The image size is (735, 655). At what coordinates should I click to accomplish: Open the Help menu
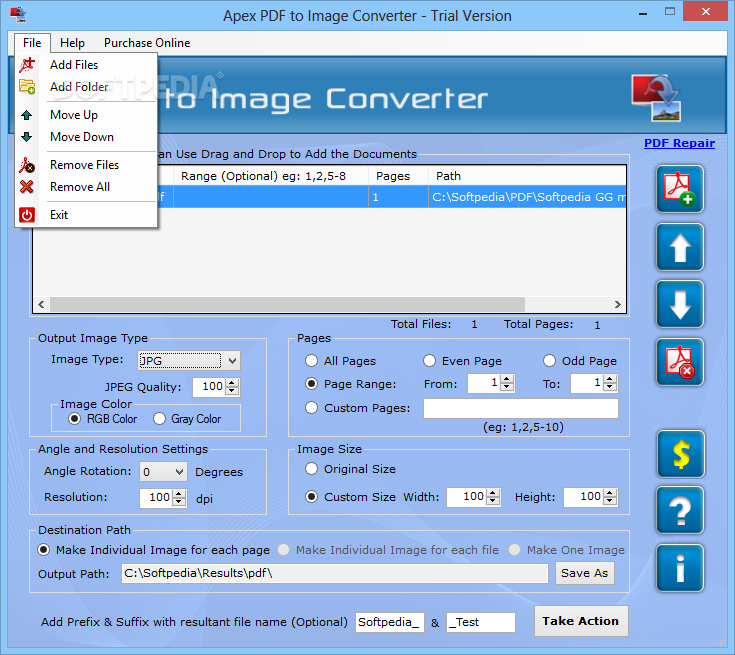[72, 43]
